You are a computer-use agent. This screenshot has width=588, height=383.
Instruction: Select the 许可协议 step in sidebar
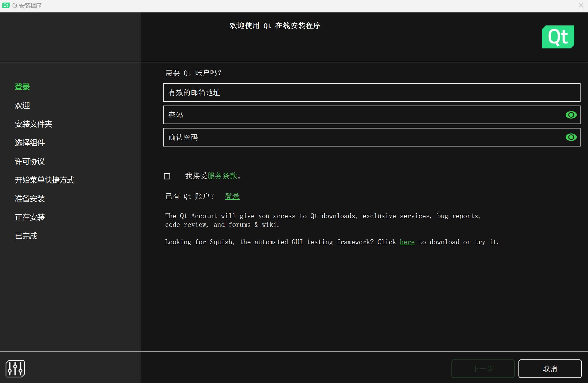pyautogui.click(x=30, y=161)
